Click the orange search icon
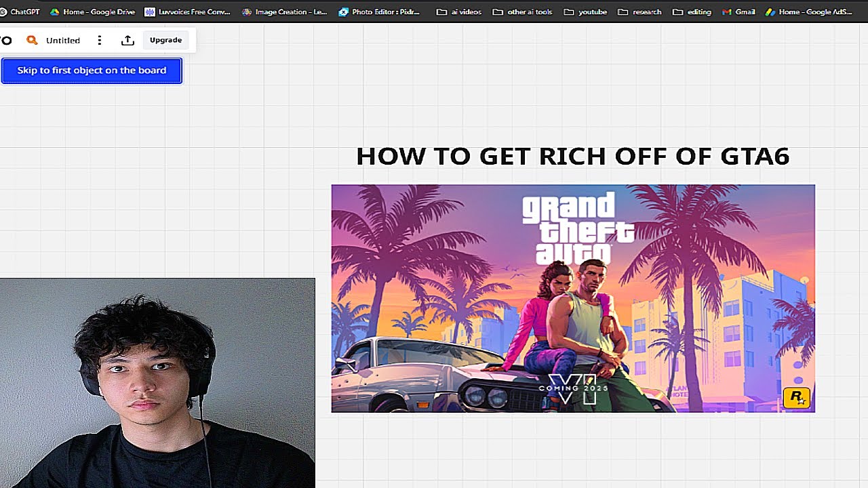Viewport: 868px width, 488px height. point(32,40)
